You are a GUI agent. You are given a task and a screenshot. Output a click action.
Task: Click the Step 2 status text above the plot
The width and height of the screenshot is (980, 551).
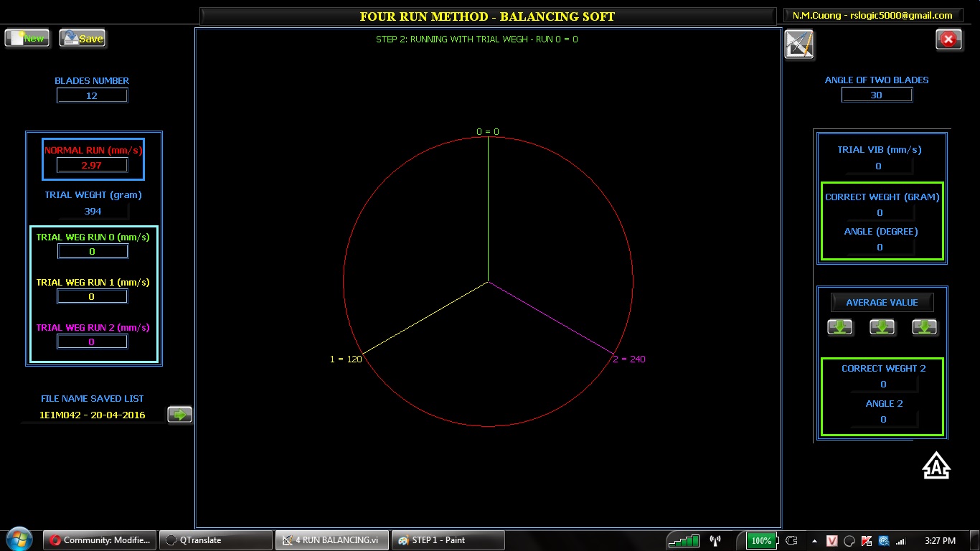click(477, 39)
